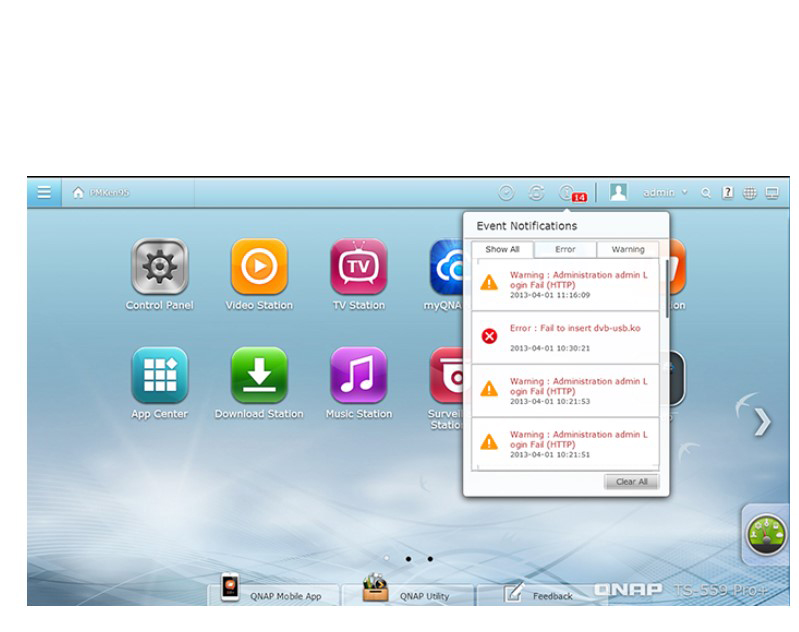Open the Control Panel app

[x=159, y=267]
